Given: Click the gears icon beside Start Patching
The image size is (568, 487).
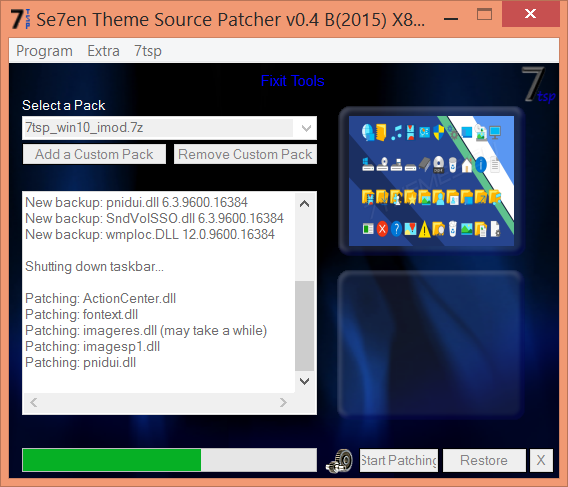Looking at the screenshot, I should tap(339, 461).
